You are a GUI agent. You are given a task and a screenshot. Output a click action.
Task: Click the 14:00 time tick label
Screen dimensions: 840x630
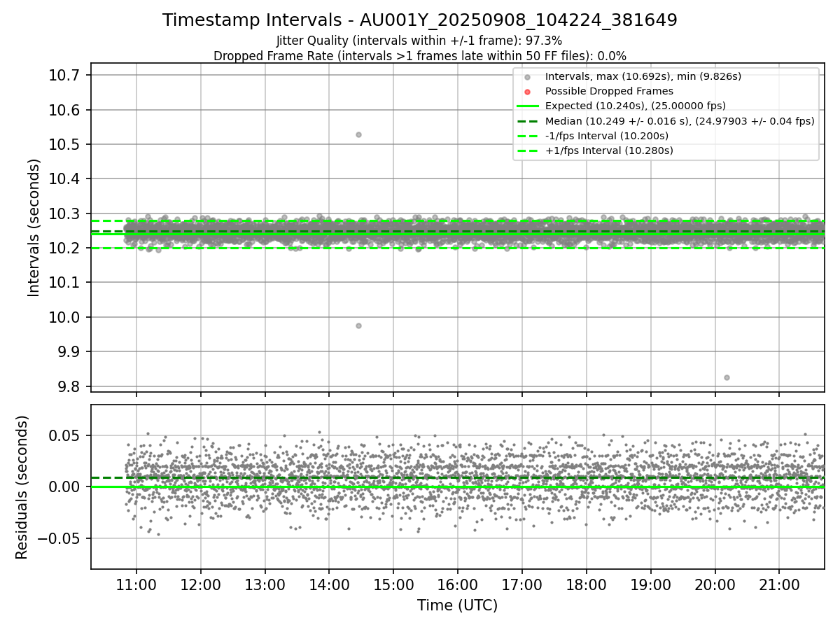coord(329,584)
